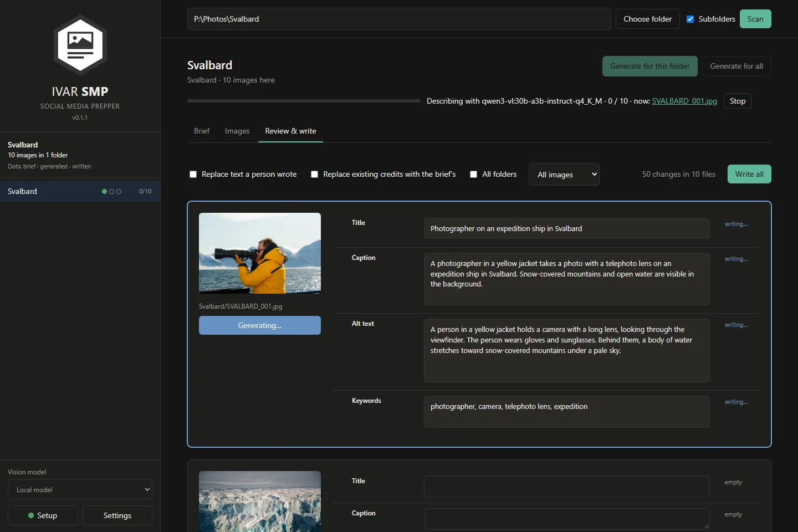Viewport: 798px width, 532px height.
Task: Click the 'writing...' status beside Title
Action: click(736, 224)
